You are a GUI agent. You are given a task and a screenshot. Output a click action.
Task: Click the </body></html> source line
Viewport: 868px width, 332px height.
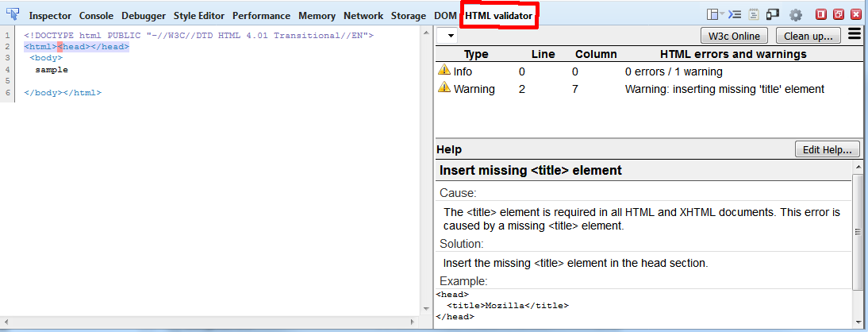coord(63,93)
